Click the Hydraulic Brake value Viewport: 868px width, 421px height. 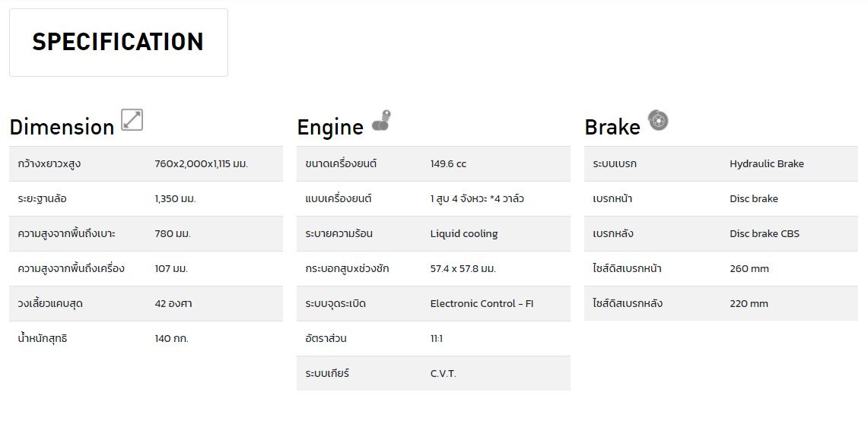[766, 164]
